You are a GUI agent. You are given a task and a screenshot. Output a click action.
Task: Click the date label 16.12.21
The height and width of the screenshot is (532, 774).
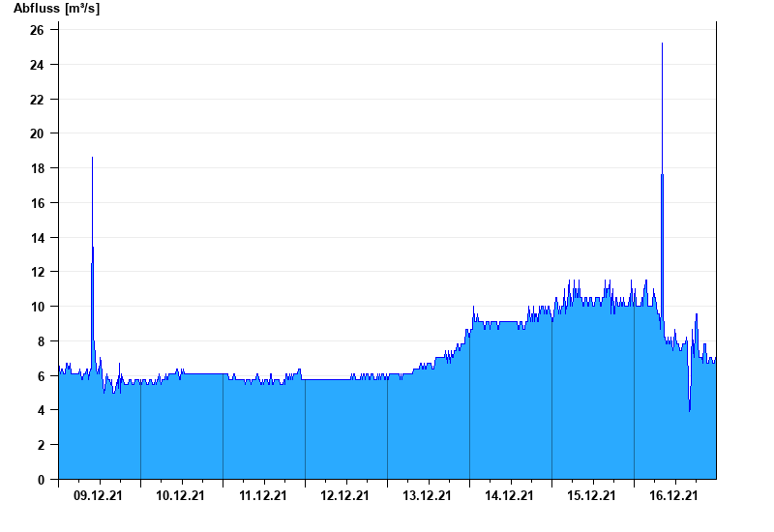pos(673,495)
